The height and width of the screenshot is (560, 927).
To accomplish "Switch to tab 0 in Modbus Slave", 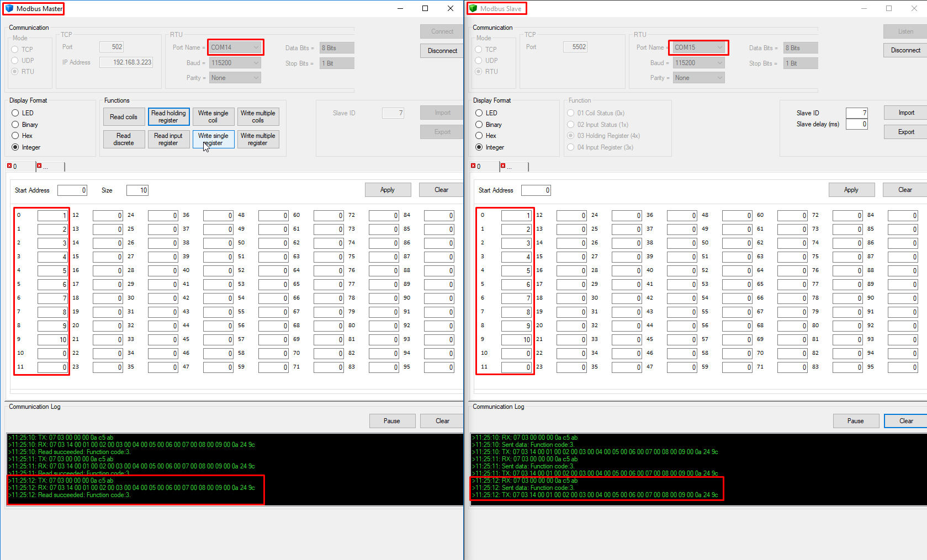I will (484, 166).
